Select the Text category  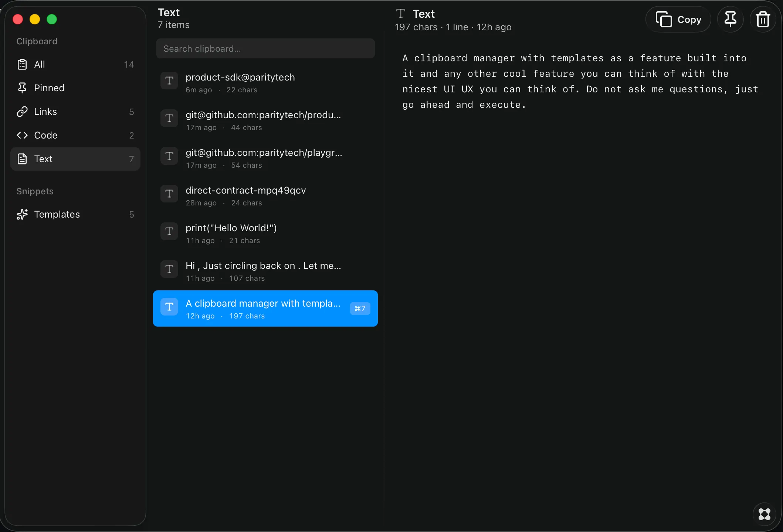pyautogui.click(x=75, y=159)
